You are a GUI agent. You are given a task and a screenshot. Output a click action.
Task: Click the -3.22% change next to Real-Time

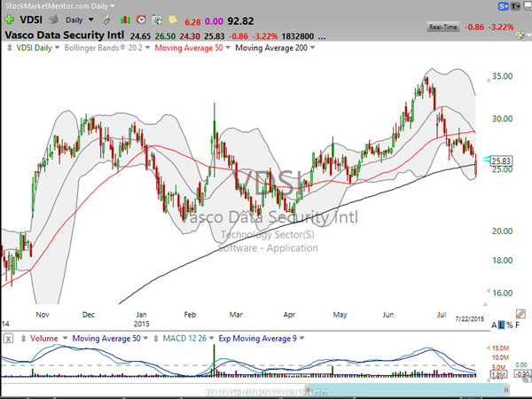pos(502,27)
